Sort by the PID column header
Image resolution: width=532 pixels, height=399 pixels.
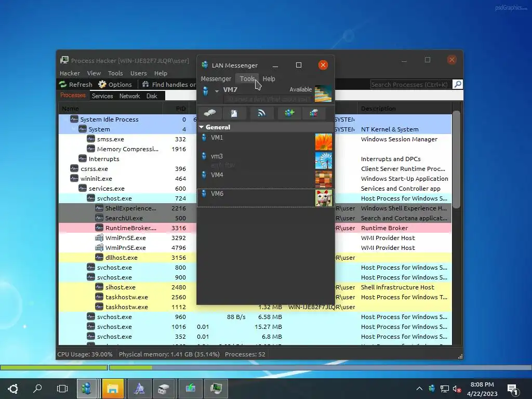[177, 109]
